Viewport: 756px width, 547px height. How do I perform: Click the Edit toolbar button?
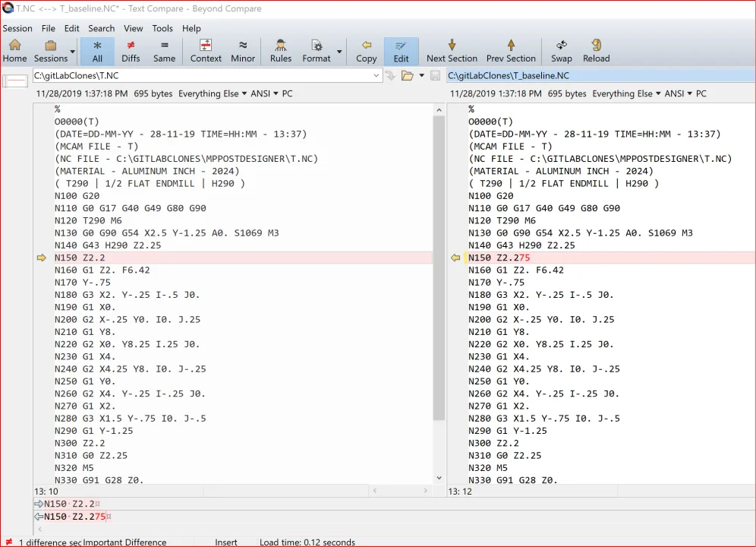tap(401, 51)
